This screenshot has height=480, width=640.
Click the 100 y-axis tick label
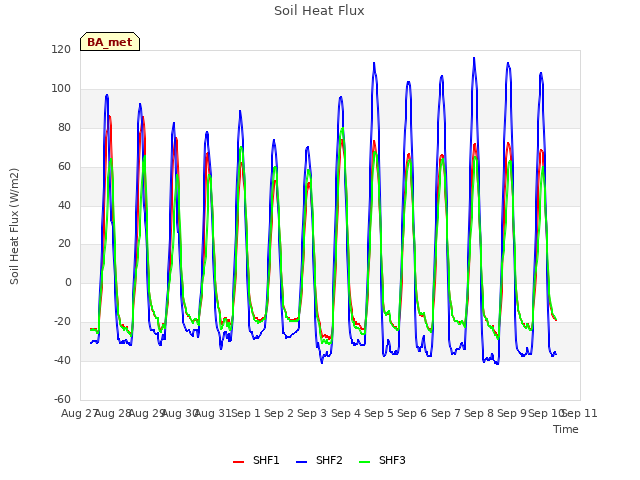(x=61, y=89)
